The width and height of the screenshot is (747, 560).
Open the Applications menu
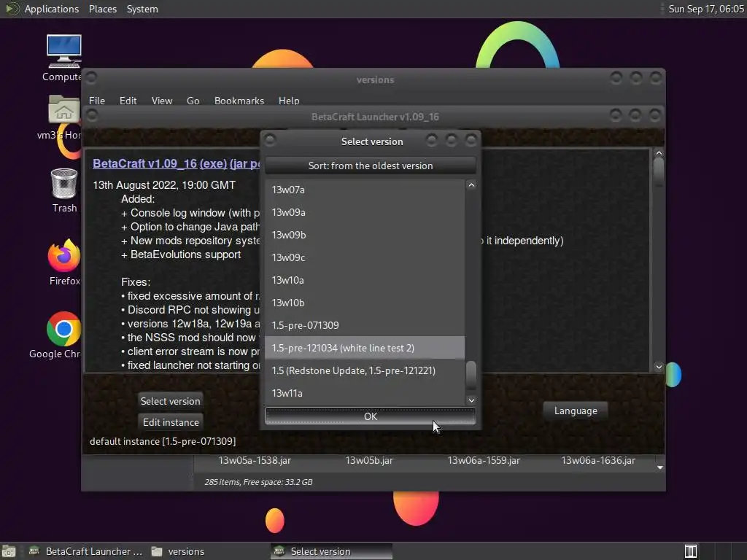[x=52, y=9]
